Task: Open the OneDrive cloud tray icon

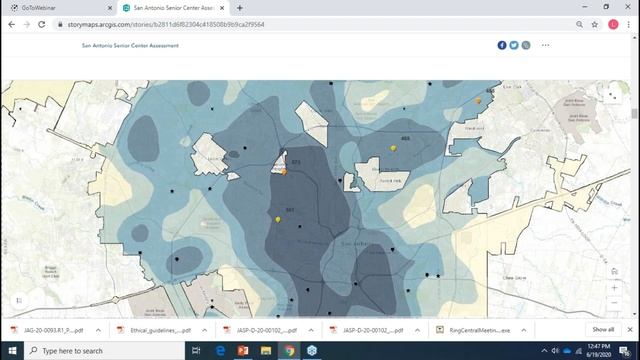Action: pyautogui.click(x=567, y=351)
